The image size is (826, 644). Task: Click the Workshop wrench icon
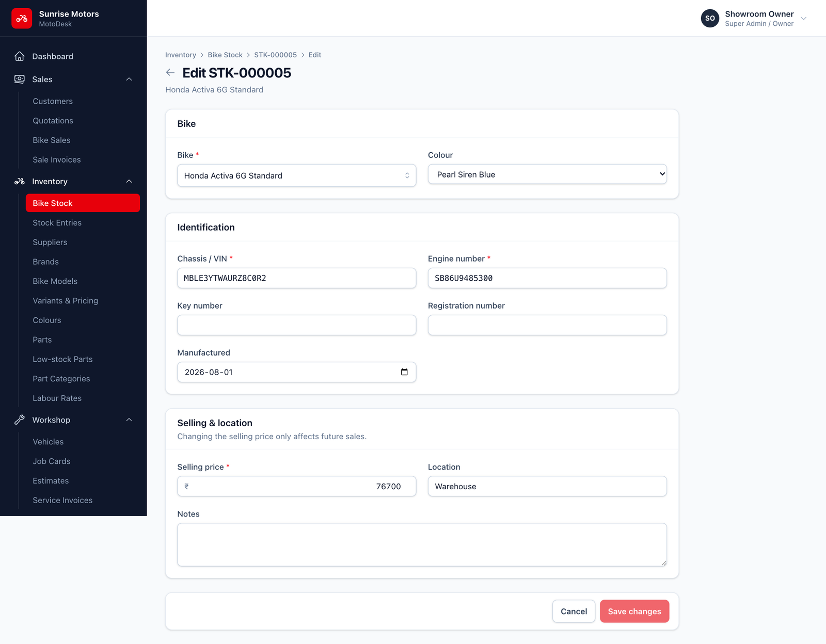20,420
